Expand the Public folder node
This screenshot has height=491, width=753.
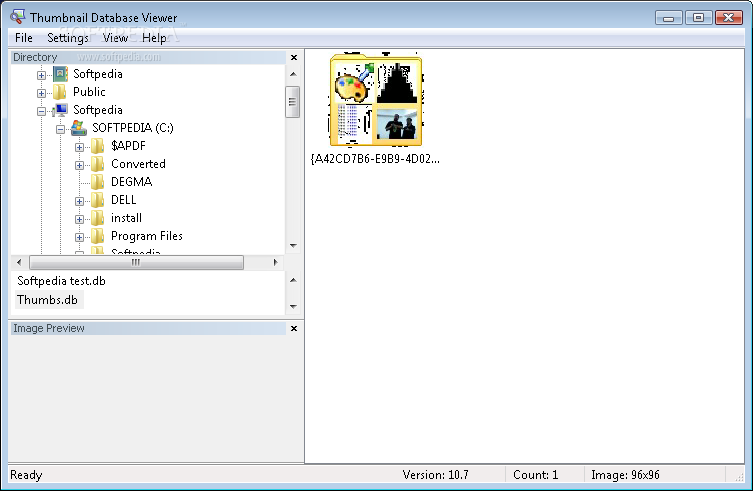pyautogui.click(x=41, y=93)
